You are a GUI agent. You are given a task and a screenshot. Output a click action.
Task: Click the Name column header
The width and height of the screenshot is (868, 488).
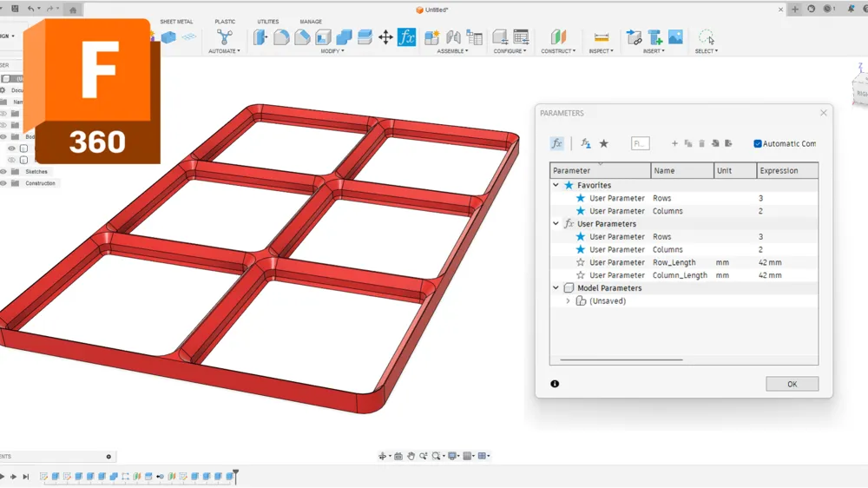point(682,170)
